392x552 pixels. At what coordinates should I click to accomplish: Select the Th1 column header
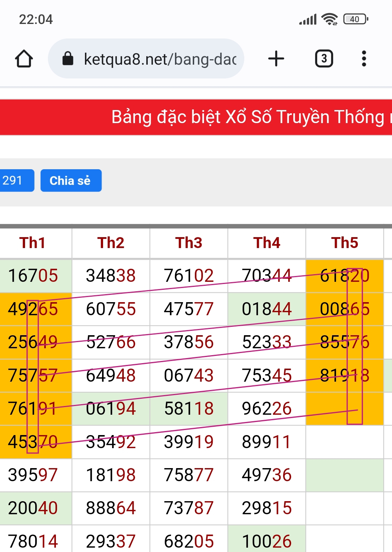point(33,243)
